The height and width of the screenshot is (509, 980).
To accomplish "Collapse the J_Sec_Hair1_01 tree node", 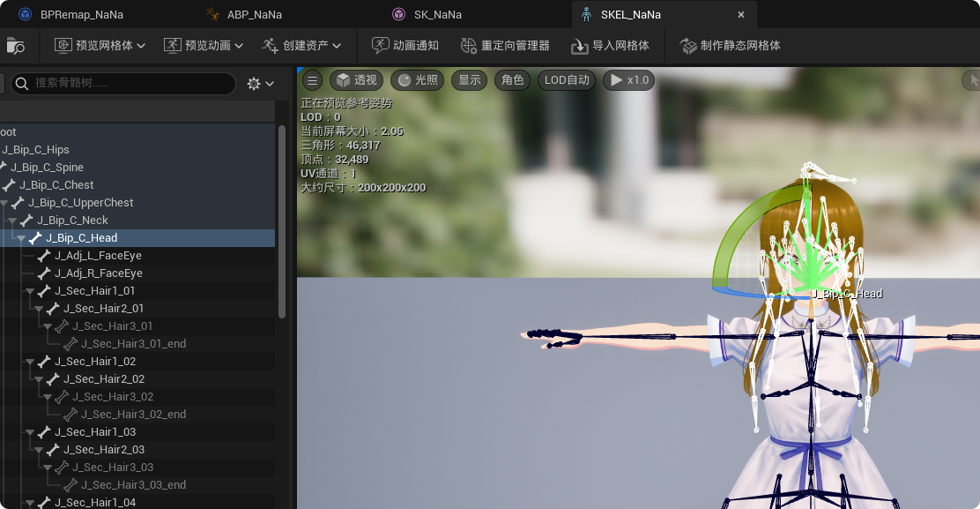I will click(x=29, y=291).
